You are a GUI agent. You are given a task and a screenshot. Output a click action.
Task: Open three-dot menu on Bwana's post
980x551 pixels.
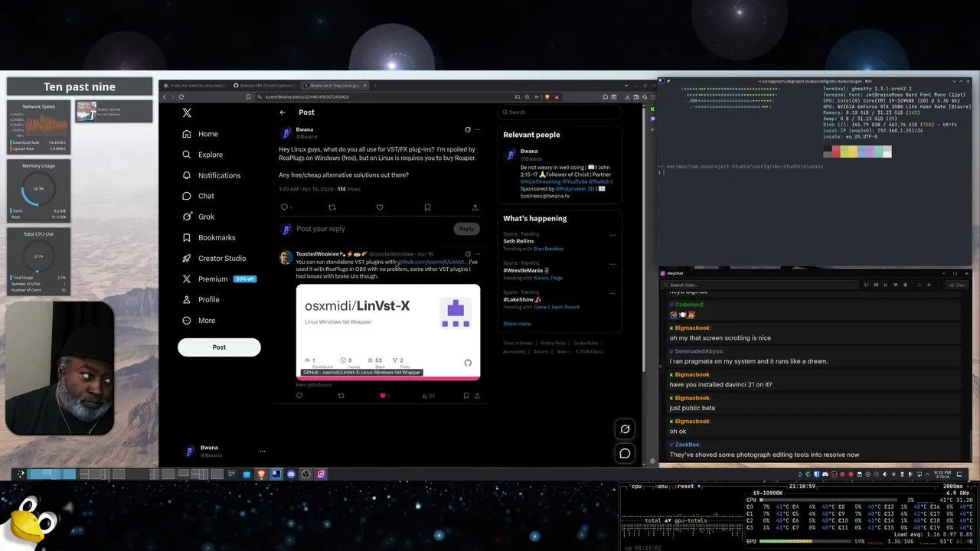[477, 129]
